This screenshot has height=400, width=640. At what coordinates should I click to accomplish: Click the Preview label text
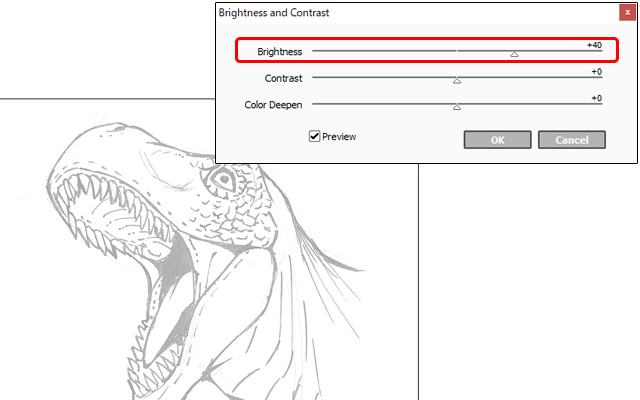tap(339, 136)
